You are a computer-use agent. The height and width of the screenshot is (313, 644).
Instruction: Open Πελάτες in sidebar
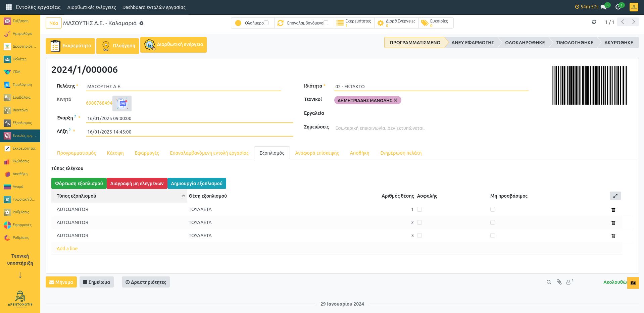click(20, 59)
